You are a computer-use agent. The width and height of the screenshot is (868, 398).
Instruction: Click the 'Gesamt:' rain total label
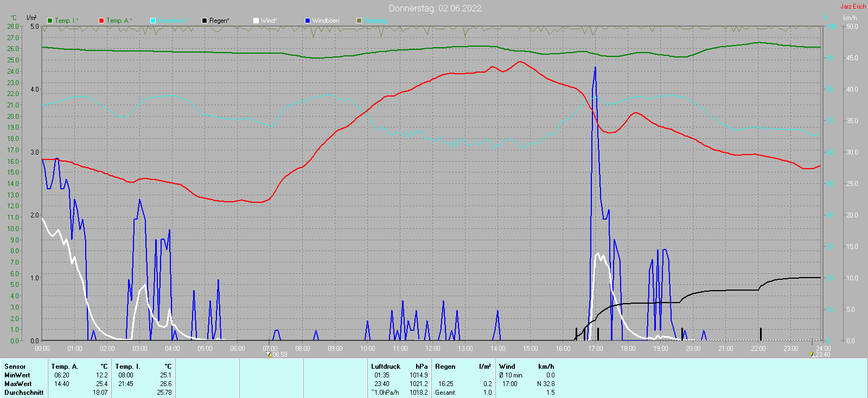[445, 393]
